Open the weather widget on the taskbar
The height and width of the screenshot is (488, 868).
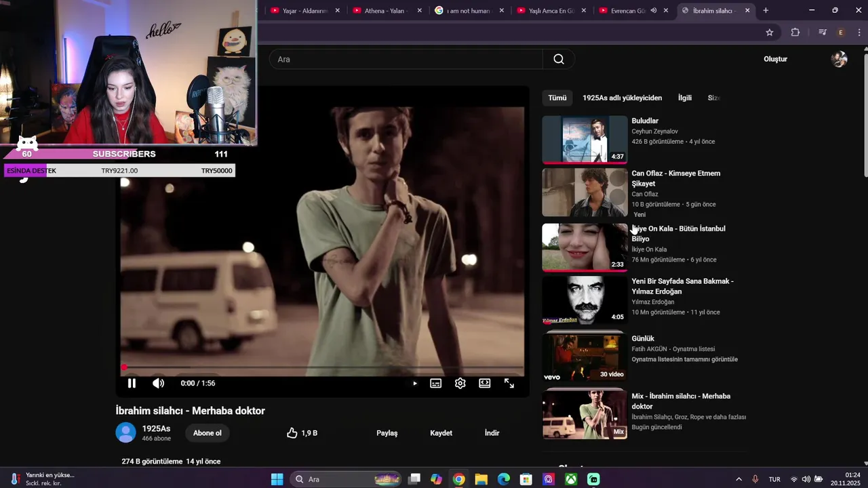pyautogui.click(x=42, y=479)
